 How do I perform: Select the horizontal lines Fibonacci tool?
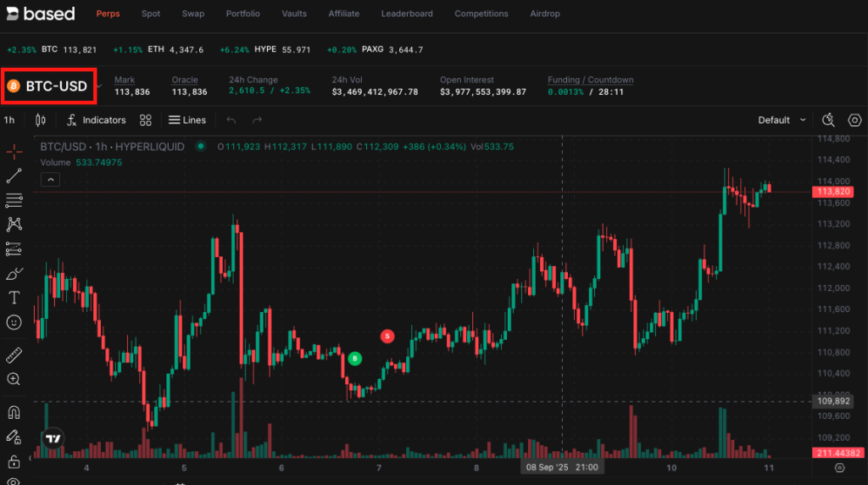(x=14, y=200)
